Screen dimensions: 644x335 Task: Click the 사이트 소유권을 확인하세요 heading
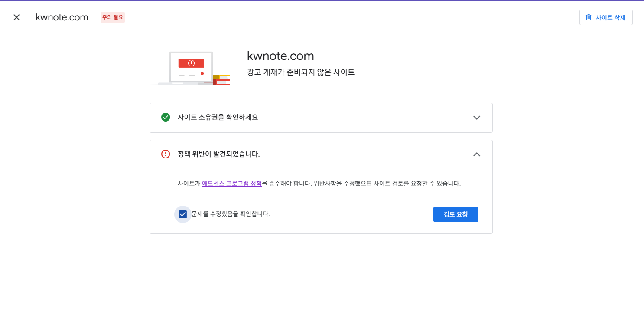pos(218,117)
